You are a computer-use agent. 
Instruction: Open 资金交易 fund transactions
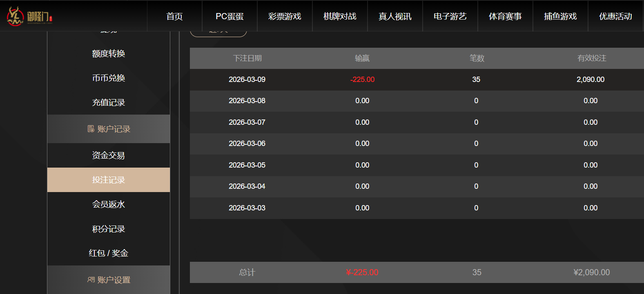tap(108, 155)
